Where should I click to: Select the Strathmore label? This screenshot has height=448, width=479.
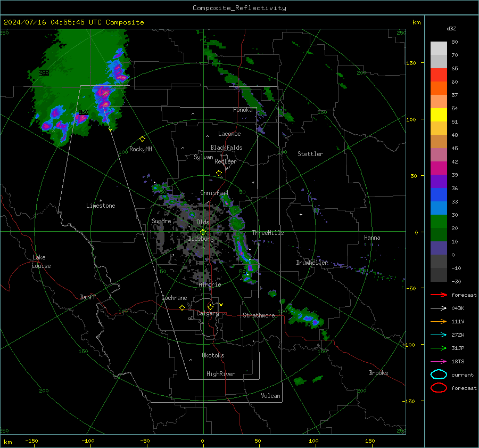[x=259, y=315]
